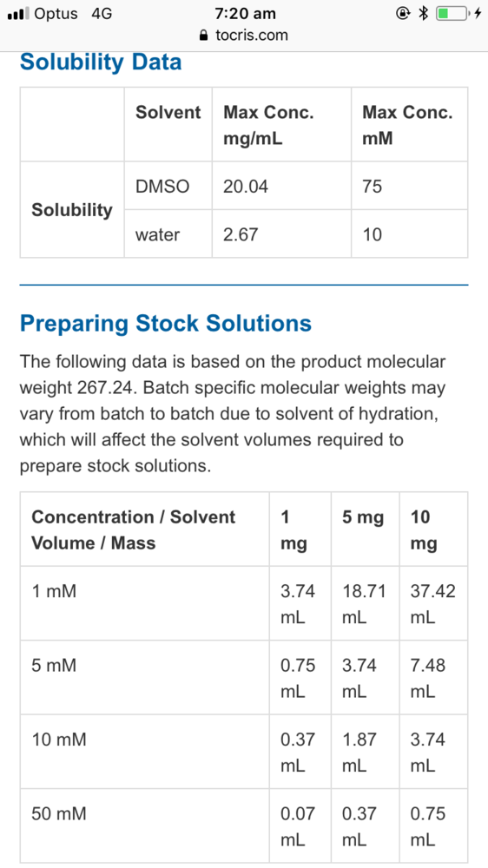The height and width of the screenshot is (868, 488).
Task: Tap the padlock icon beside tocris.com
Action: pyautogui.click(x=204, y=36)
